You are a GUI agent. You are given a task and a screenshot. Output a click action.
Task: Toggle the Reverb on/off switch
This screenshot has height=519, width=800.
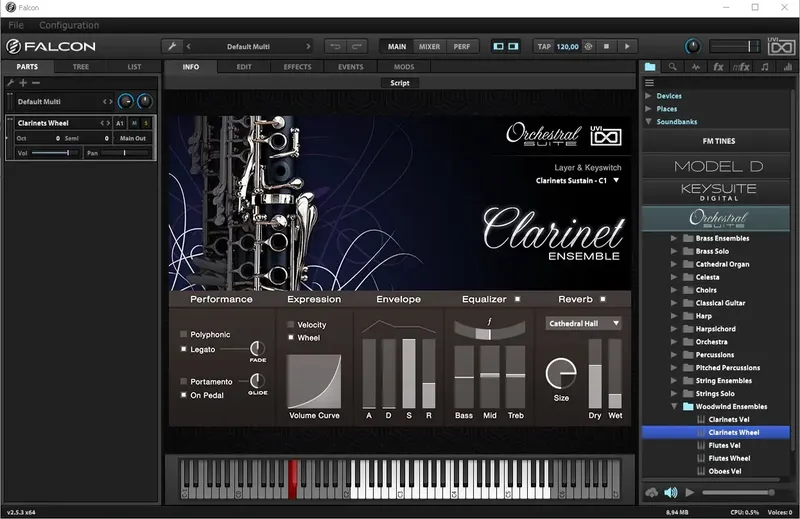coord(603,299)
